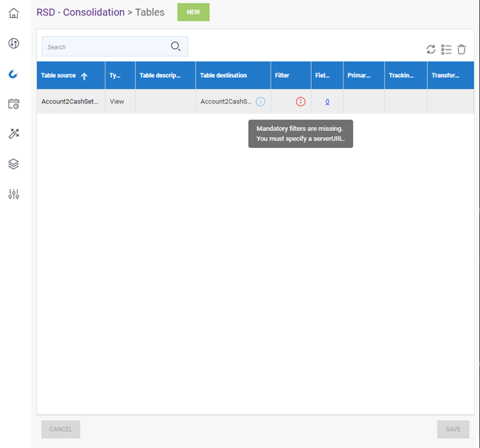The image size is (480, 448).
Task: Go to the Home page icon
Action: click(13, 13)
